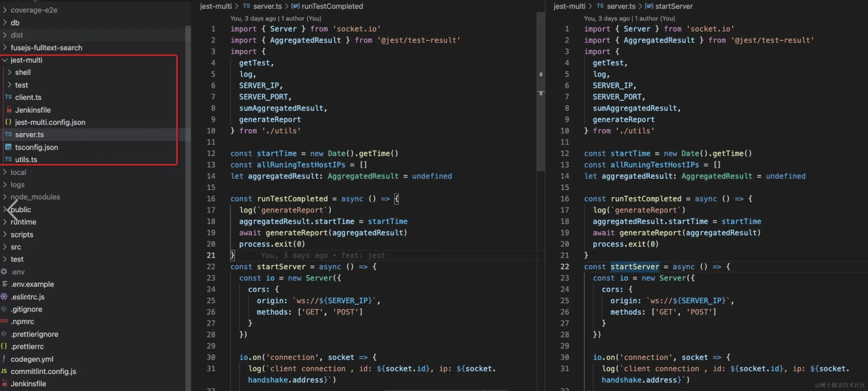Click the ESLint icon beside .eslintrc.js
The image size is (868, 391).
(x=4, y=296)
